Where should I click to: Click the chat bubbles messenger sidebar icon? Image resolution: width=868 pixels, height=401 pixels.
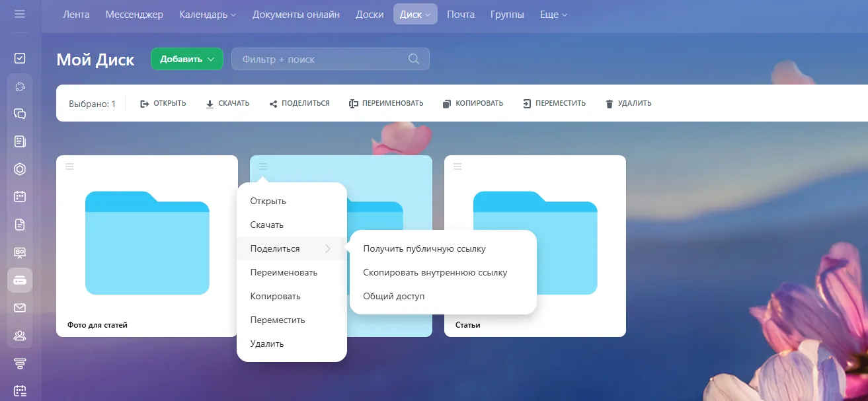click(20, 114)
